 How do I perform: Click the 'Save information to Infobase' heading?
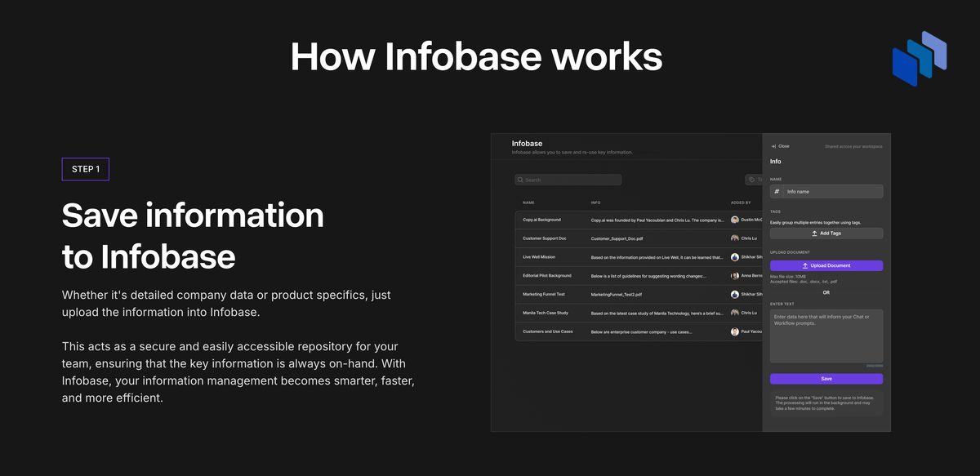coord(193,236)
